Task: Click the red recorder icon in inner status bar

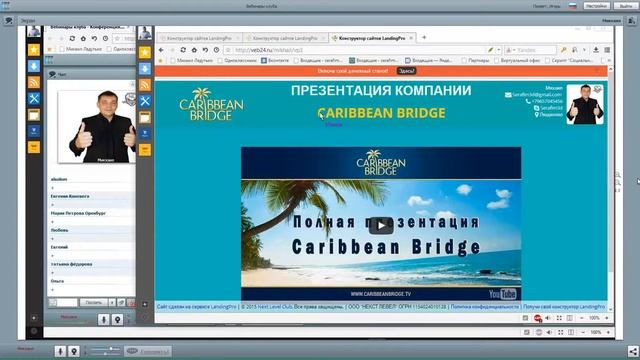Action: [538, 318]
